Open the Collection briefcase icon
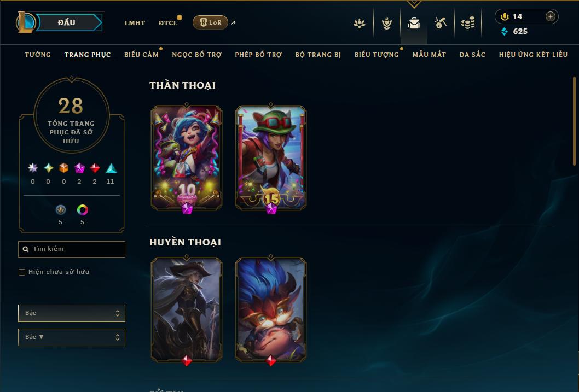 pyautogui.click(x=414, y=24)
